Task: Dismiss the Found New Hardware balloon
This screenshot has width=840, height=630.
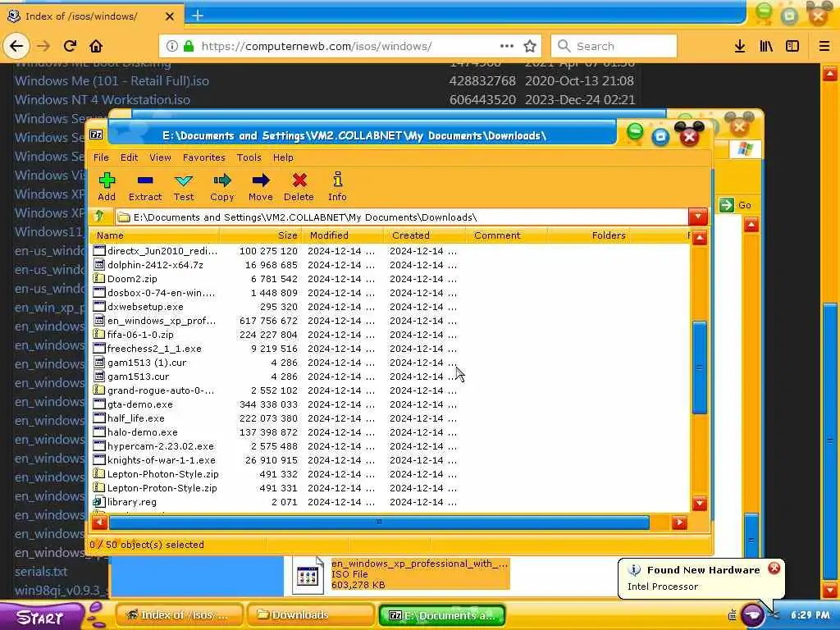Action: click(774, 568)
